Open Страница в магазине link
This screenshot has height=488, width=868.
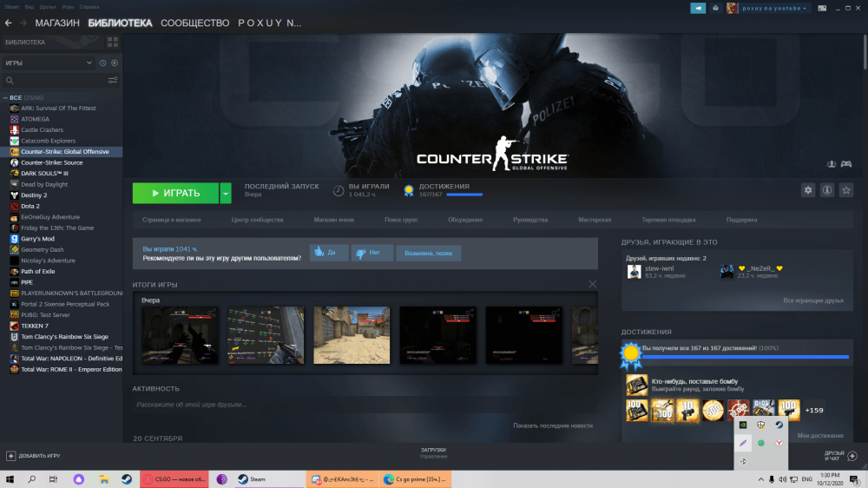(172, 220)
